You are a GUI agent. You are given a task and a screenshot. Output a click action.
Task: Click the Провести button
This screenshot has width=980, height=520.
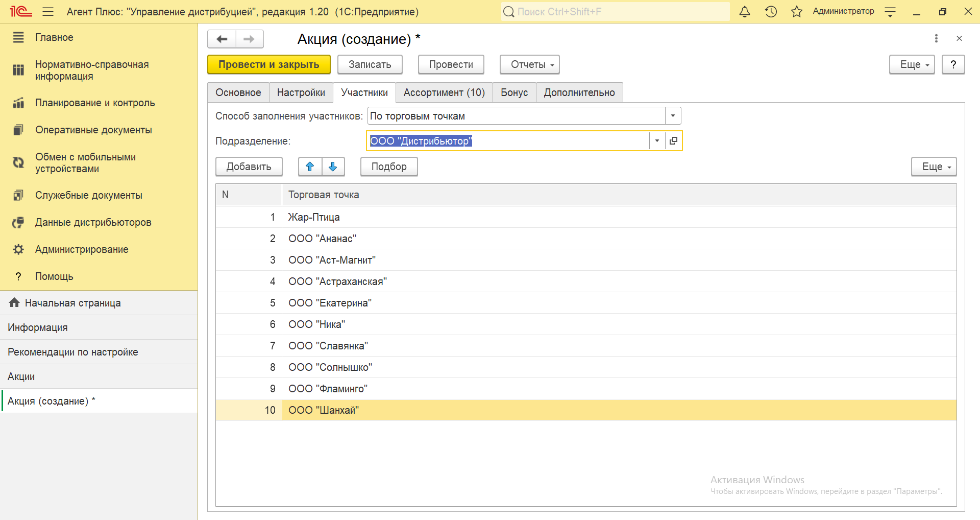[x=451, y=64]
